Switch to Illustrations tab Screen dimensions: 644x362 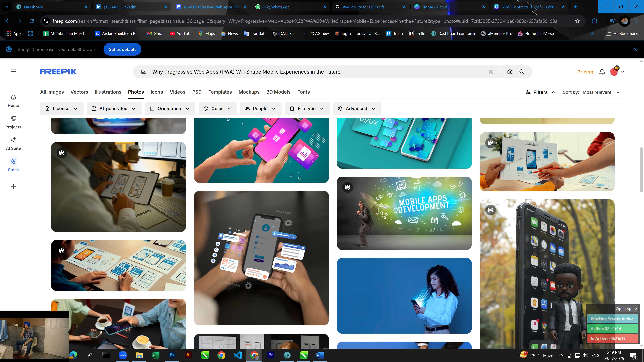108,92
